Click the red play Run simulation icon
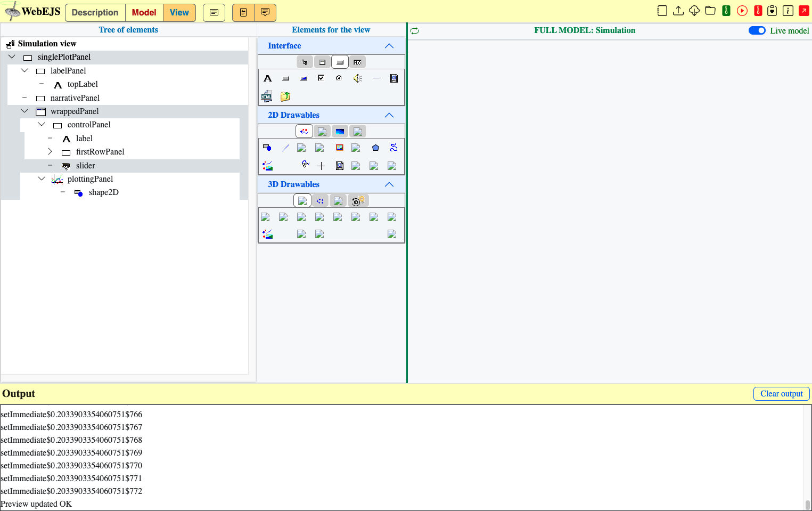 click(742, 11)
